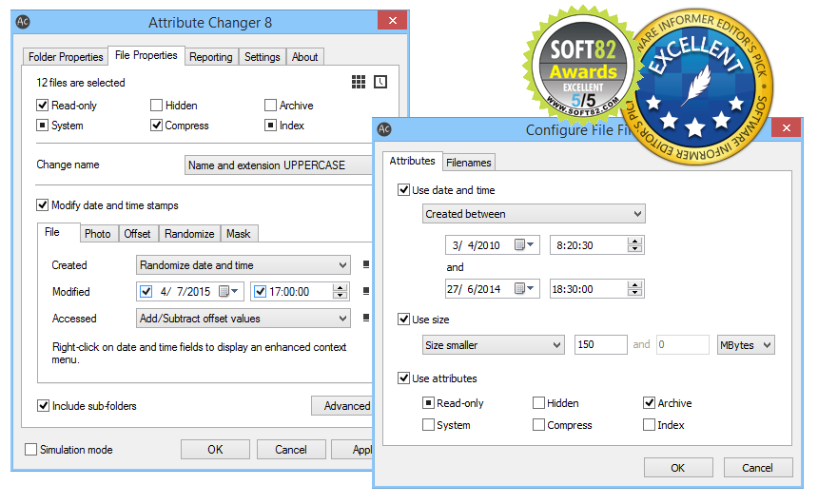This screenshot has height=504, width=818.
Task: Click the Attribute Changer 8 title bar app icon
Action: [23, 22]
